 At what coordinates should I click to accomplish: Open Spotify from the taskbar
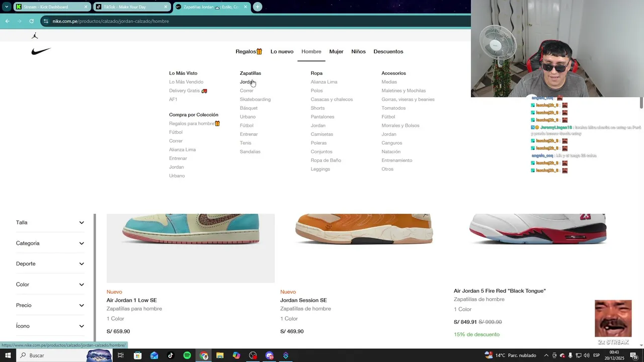[x=187, y=355]
